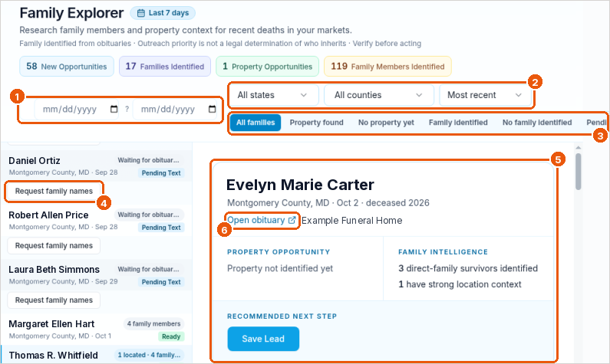Open the end date calendar picker icon

click(x=212, y=109)
